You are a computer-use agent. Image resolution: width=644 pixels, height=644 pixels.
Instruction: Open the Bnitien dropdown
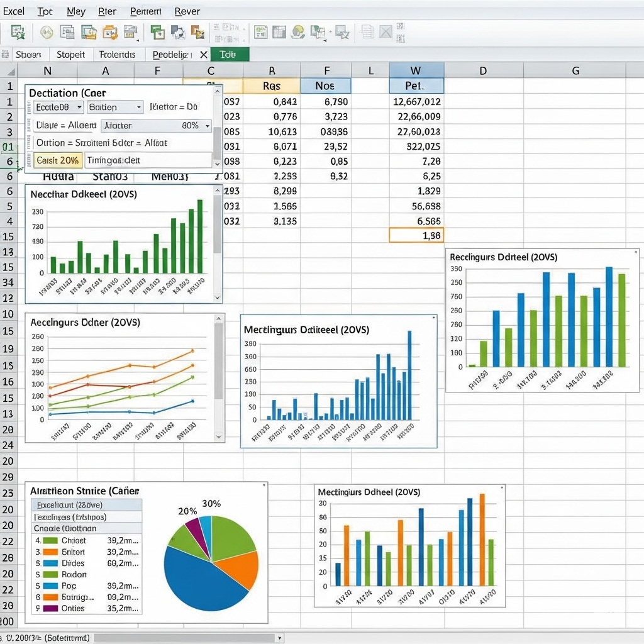pyautogui.click(x=115, y=107)
